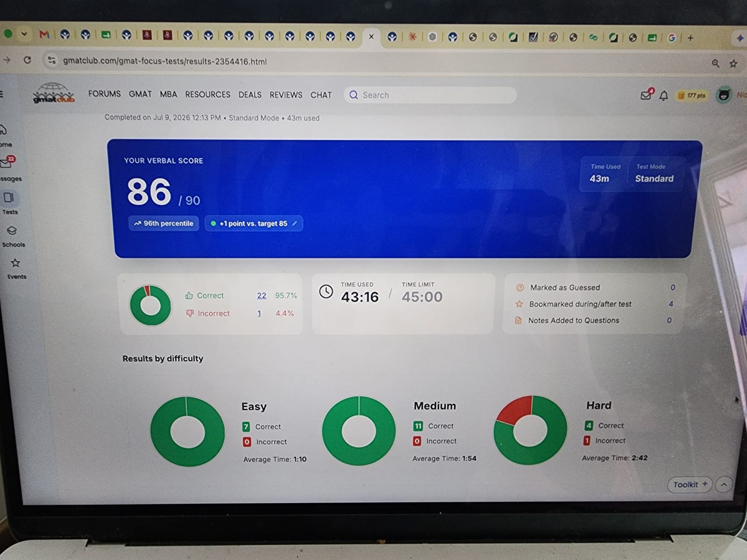The height and width of the screenshot is (560, 747).
Task: Open the GMAT menu
Action: 140,94
